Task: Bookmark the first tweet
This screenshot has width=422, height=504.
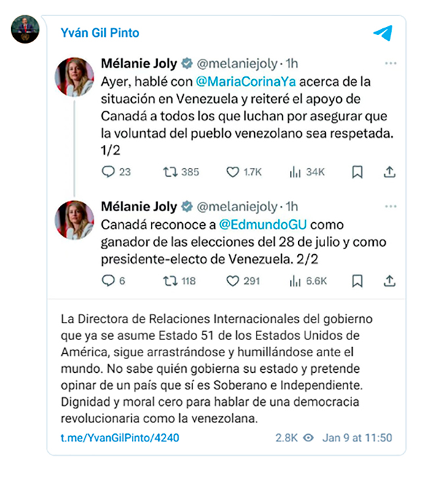Action: (357, 172)
